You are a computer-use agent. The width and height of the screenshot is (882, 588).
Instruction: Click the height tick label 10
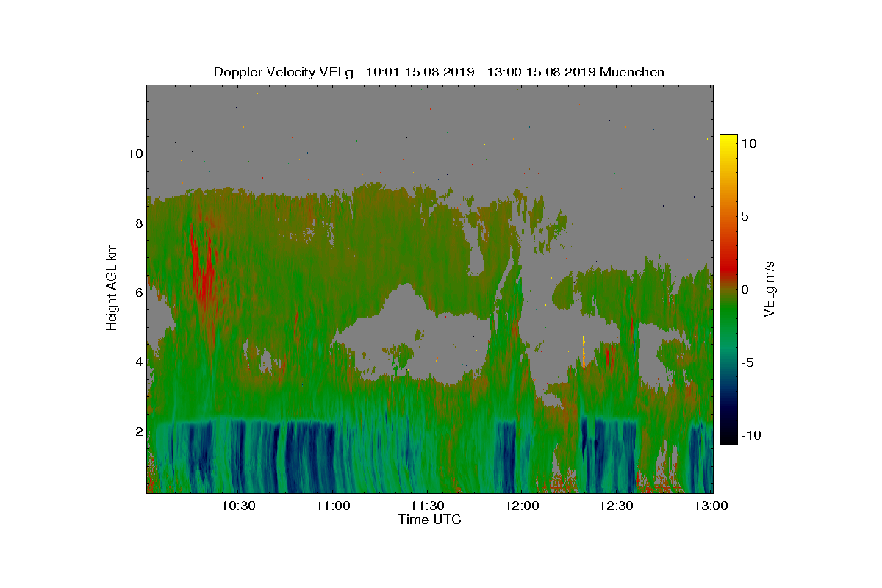(135, 154)
